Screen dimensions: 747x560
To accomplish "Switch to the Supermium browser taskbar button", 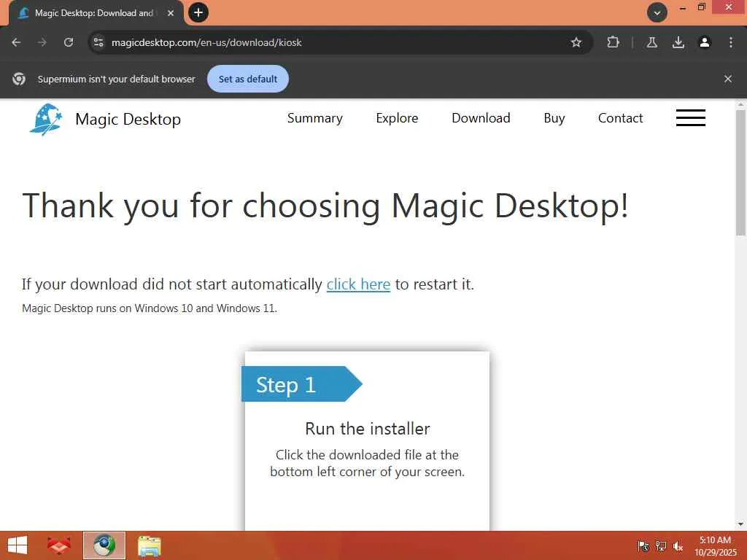I will click(104, 545).
